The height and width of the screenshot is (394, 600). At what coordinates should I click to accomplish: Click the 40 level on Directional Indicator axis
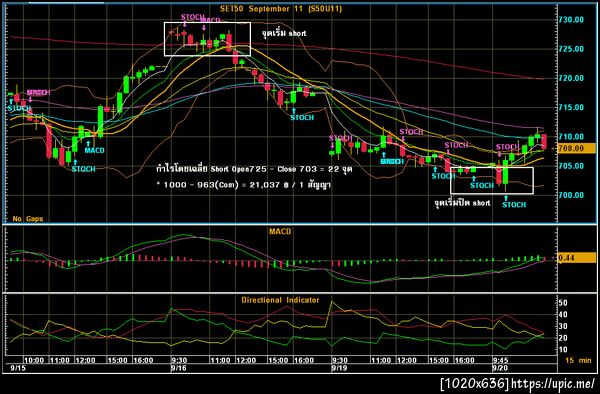[x=563, y=315]
